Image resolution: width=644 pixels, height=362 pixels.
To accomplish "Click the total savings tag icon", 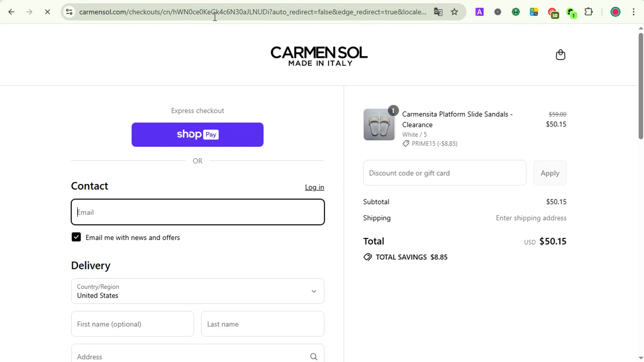I will [x=368, y=257].
